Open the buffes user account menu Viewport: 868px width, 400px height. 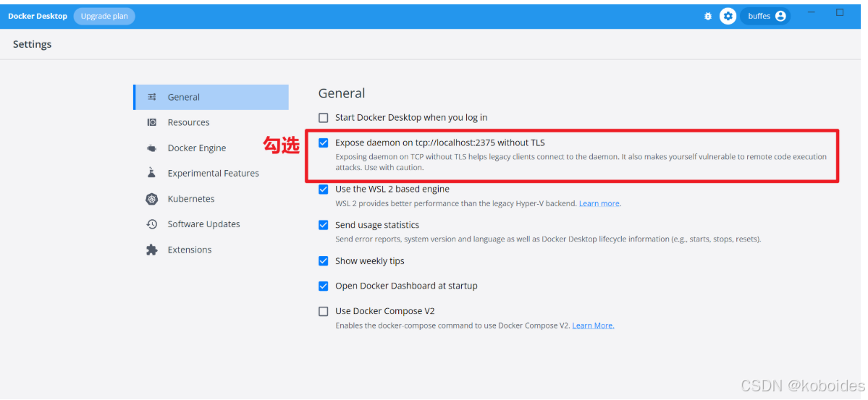click(x=767, y=16)
